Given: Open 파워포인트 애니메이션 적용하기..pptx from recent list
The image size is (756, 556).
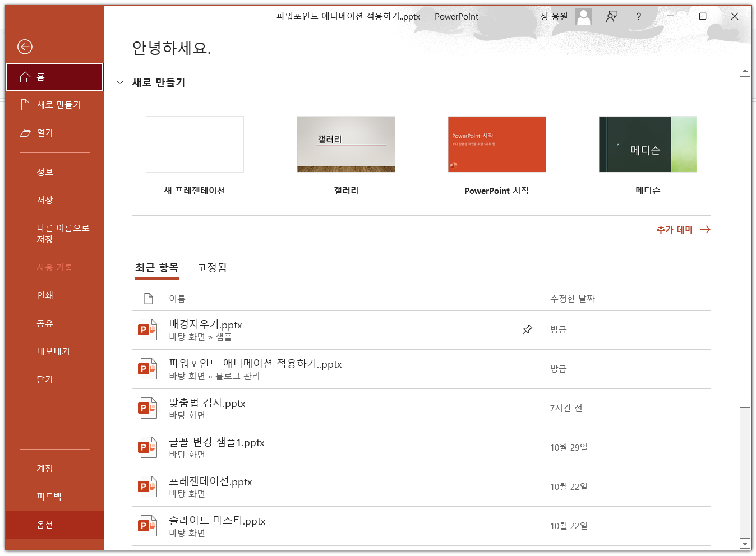Looking at the screenshot, I should pyautogui.click(x=421, y=369).
